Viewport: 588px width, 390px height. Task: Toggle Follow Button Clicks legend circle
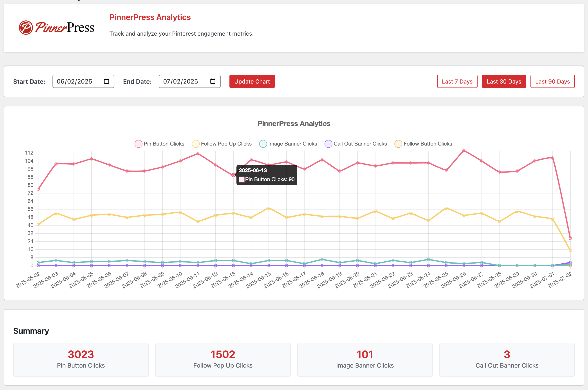coord(398,144)
